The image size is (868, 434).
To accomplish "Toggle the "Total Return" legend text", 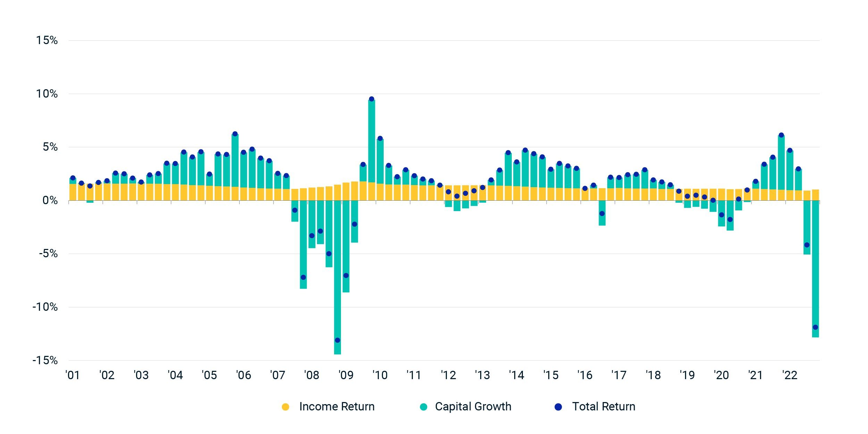I will (x=603, y=407).
